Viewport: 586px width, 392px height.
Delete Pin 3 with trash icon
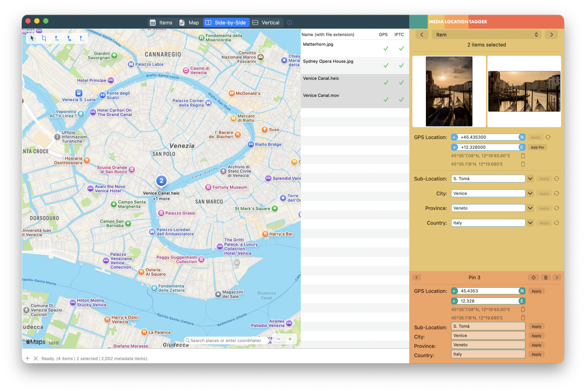(x=546, y=277)
